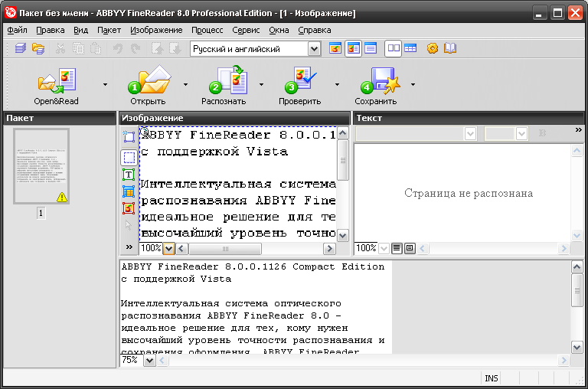Open the image zoom 100% dropdown
588x389 pixels.
coord(168,248)
